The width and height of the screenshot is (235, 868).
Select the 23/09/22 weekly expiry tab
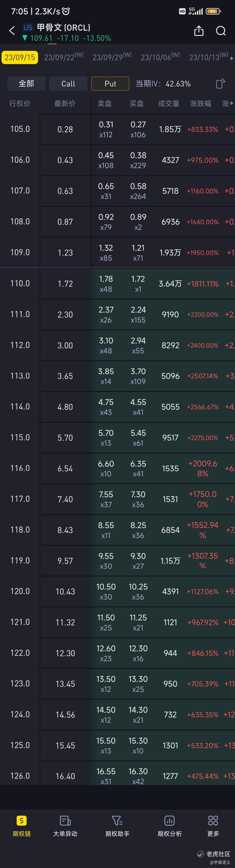pyautogui.click(x=64, y=57)
